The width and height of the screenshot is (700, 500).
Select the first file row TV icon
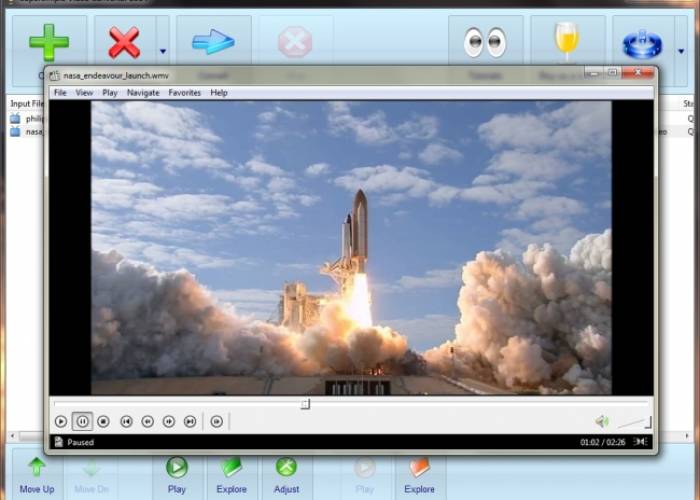click(15, 118)
